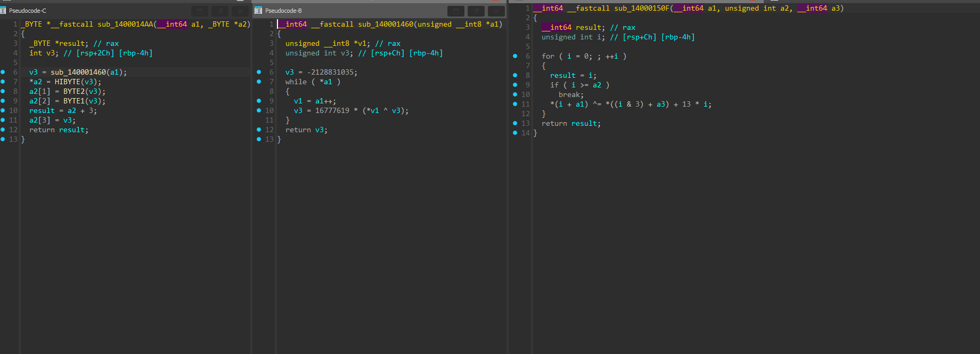
Task: Switch to the Pseudocode-B tab
Action: point(283,11)
